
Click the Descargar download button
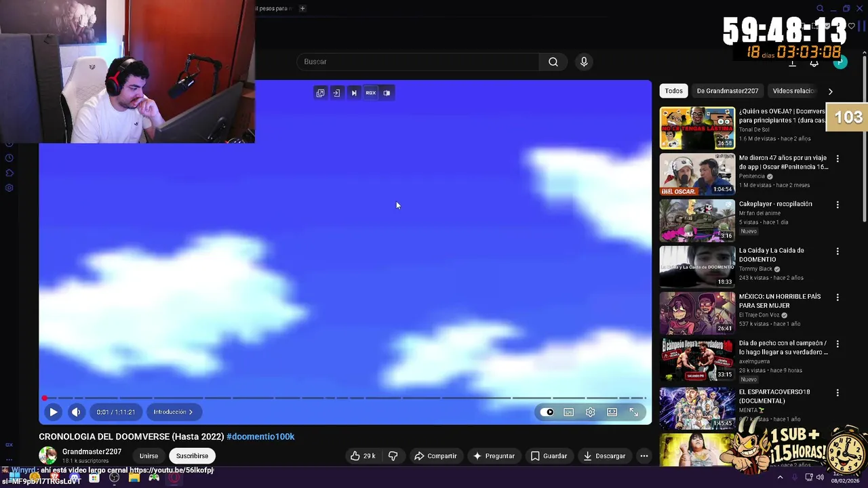coord(604,456)
